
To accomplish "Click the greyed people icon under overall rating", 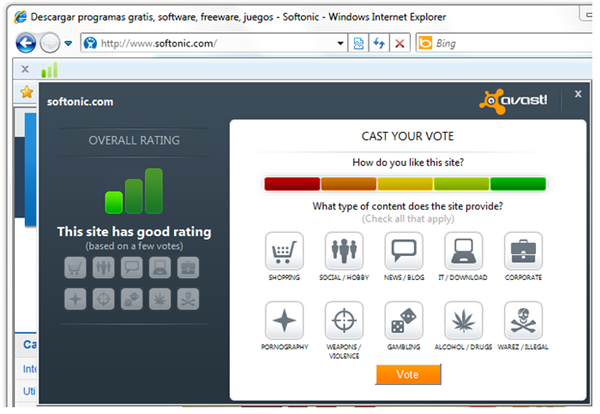I will [x=103, y=267].
